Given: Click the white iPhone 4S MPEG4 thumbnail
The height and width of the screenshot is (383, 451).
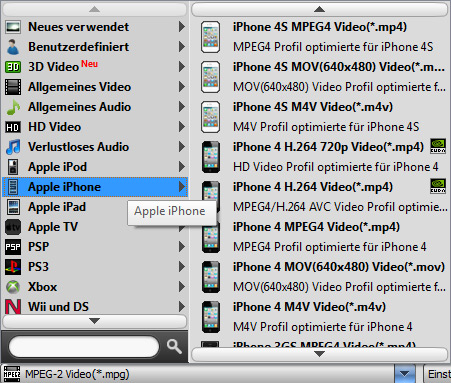Looking at the screenshot, I should click(x=210, y=37).
